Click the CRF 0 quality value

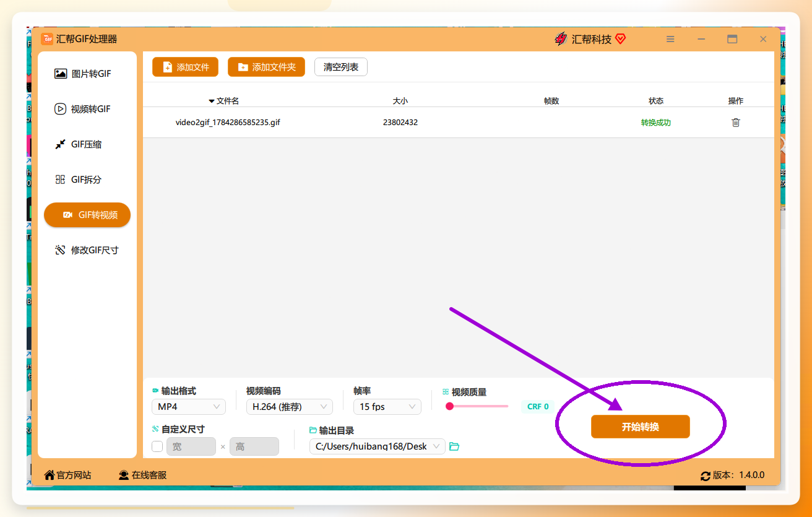point(538,407)
